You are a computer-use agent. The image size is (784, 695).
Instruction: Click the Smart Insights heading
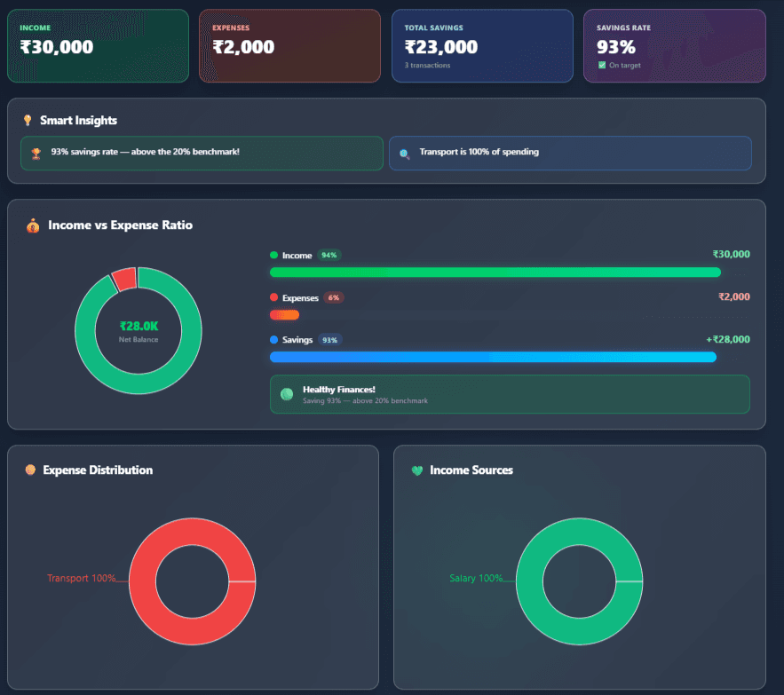(78, 120)
